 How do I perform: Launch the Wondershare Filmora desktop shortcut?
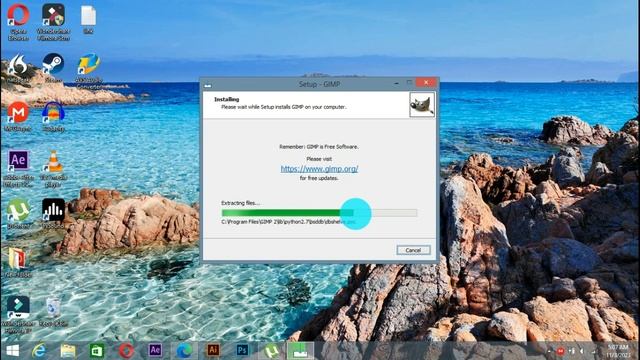[x=18, y=314]
